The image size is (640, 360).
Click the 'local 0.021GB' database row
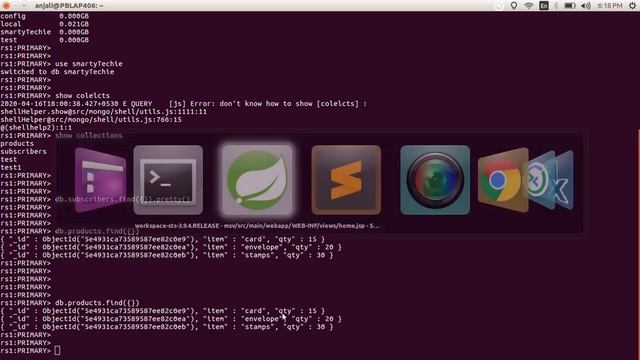[x=44, y=24]
